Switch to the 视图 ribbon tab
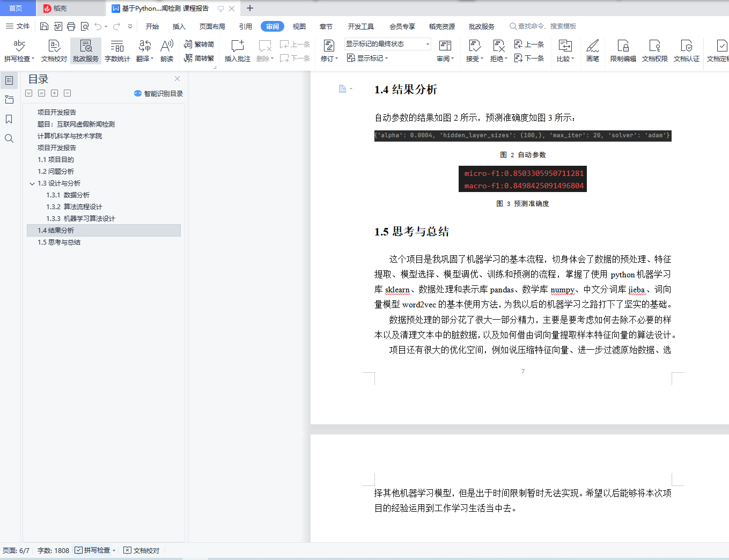This screenshot has height=560, width=729. [299, 26]
